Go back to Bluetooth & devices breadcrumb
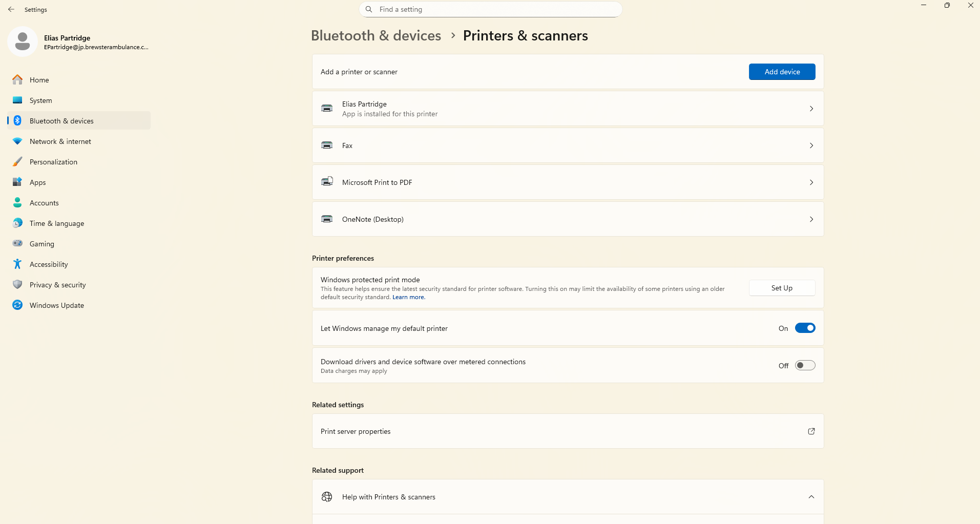980x524 pixels. tap(376, 35)
